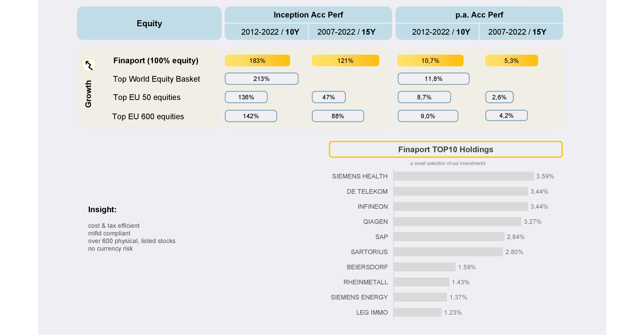This screenshot has width=644, height=335.
Task: Click the Insight heading
Action: pyautogui.click(x=102, y=210)
